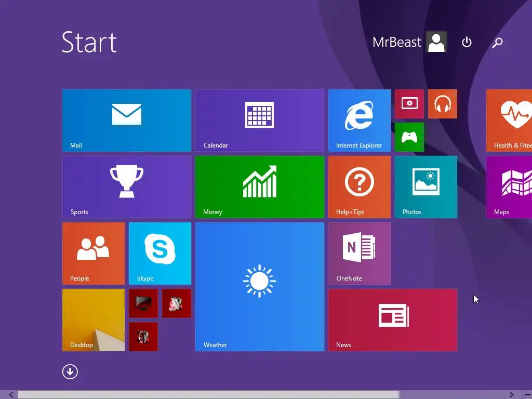
Task: Open the People tile
Action: pos(94,254)
